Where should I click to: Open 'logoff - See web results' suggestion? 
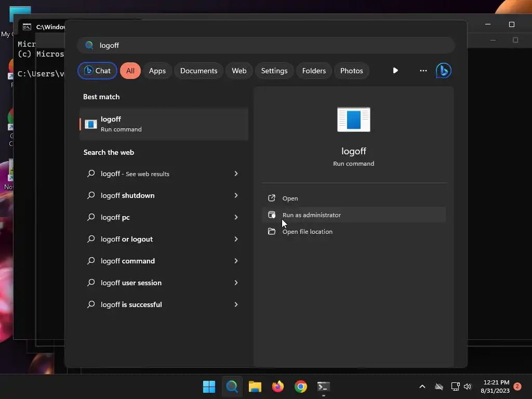(164, 174)
